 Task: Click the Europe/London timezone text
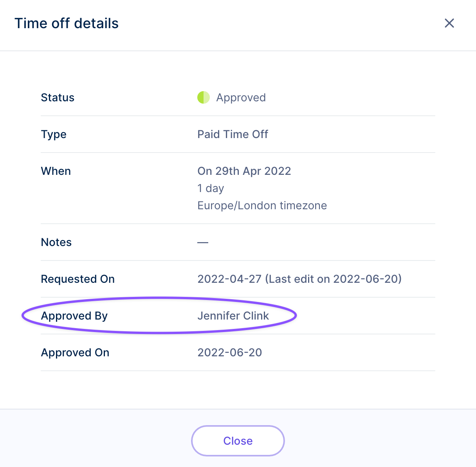pyautogui.click(x=262, y=205)
